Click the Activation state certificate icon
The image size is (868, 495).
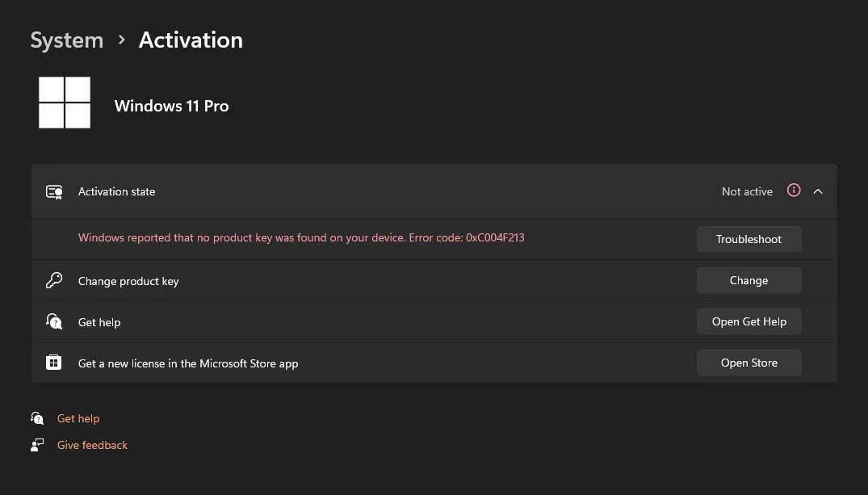click(x=54, y=191)
